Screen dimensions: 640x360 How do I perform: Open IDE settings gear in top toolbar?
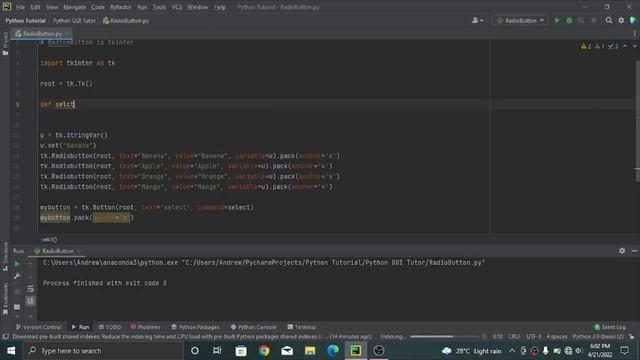click(621, 20)
